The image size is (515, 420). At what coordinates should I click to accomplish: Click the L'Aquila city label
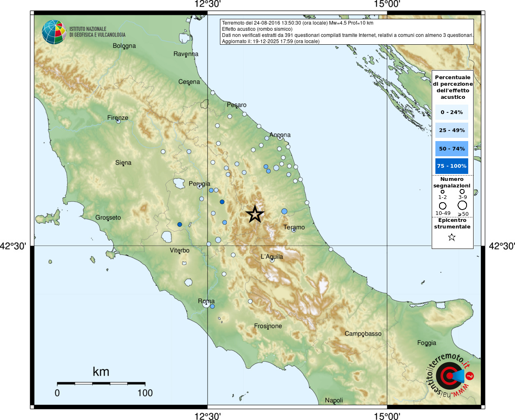click(272, 257)
